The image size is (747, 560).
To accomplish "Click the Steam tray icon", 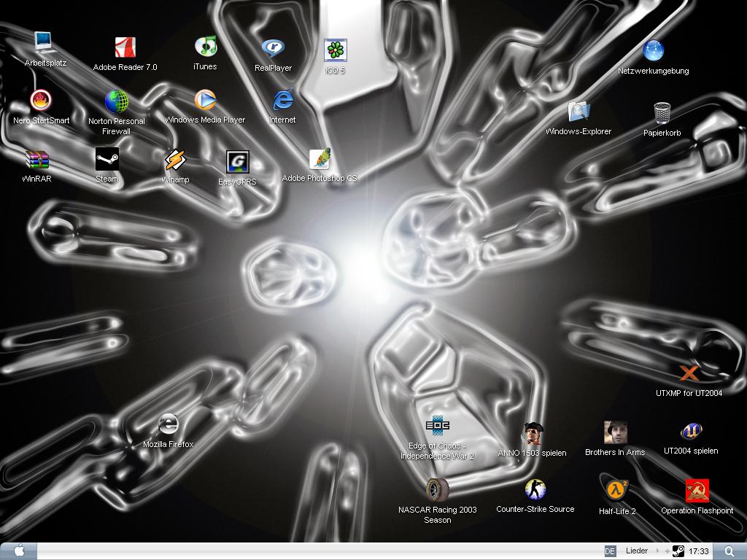I will (x=678, y=551).
